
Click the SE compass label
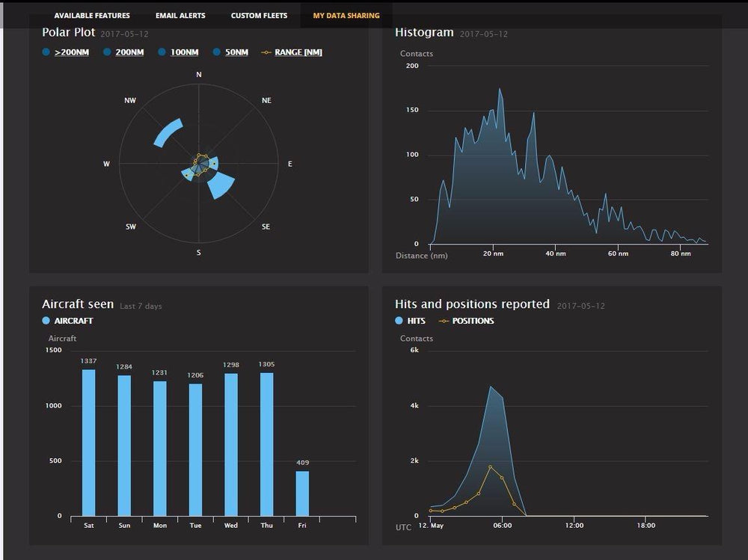pyautogui.click(x=266, y=227)
